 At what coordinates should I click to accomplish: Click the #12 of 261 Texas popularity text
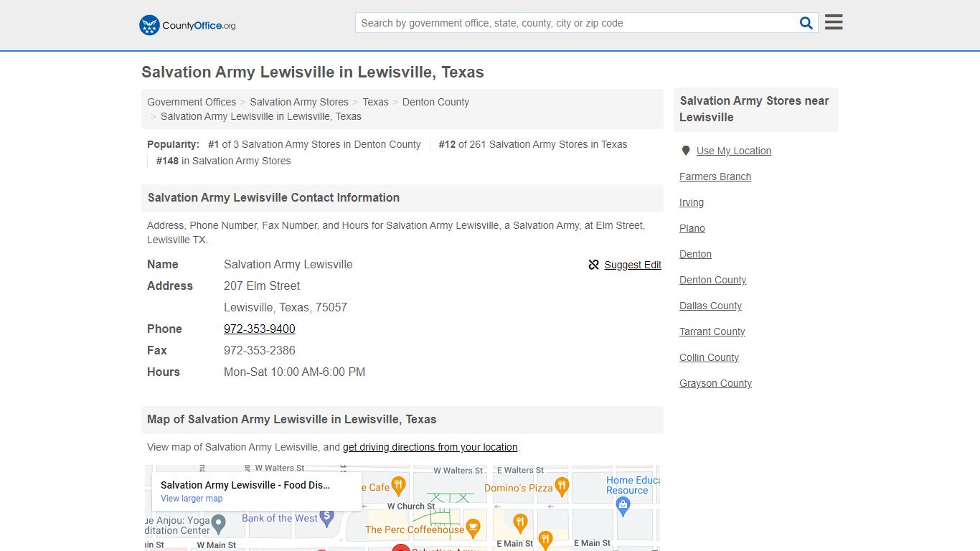[533, 144]
